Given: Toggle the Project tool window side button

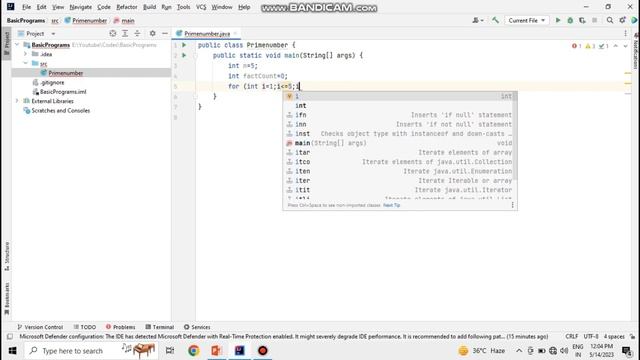Looking at the screenshot, I should pyautogui.click(x=7, y=43).
